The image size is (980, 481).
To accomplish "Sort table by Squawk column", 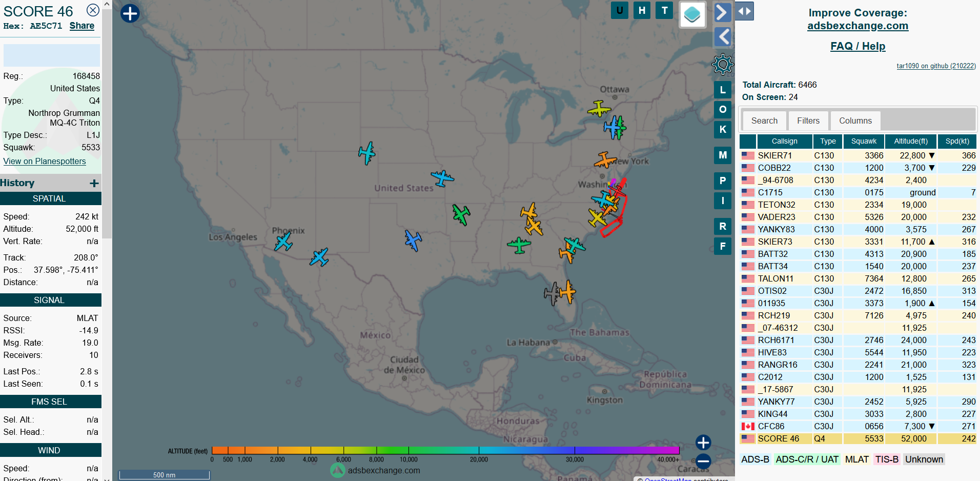I will [864, 141].
